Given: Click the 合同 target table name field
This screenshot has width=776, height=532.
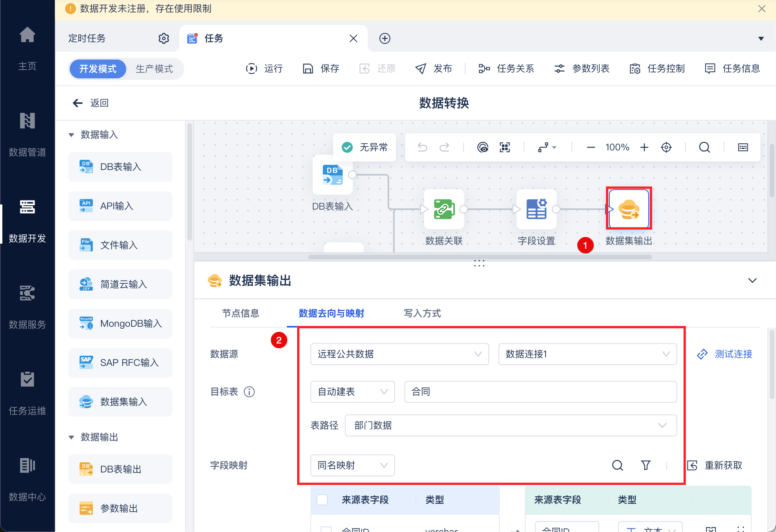Looking at the screenshot, I should 540,392.
